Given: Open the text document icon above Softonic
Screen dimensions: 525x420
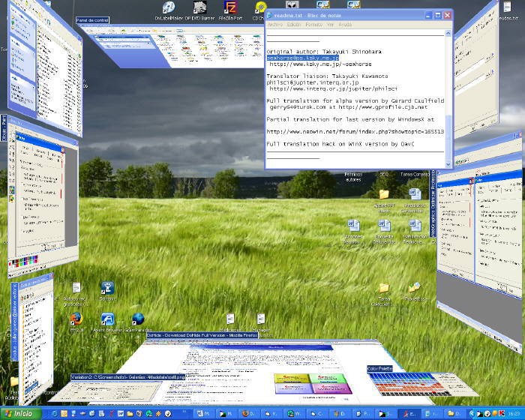Looking at the screenshot, I should 76,288.
